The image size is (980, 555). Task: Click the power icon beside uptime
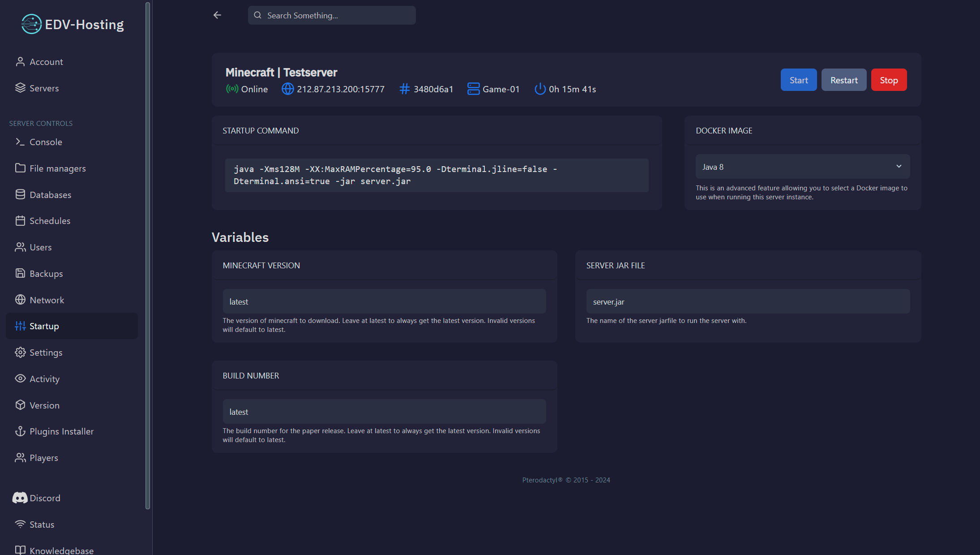click(540, 89)
